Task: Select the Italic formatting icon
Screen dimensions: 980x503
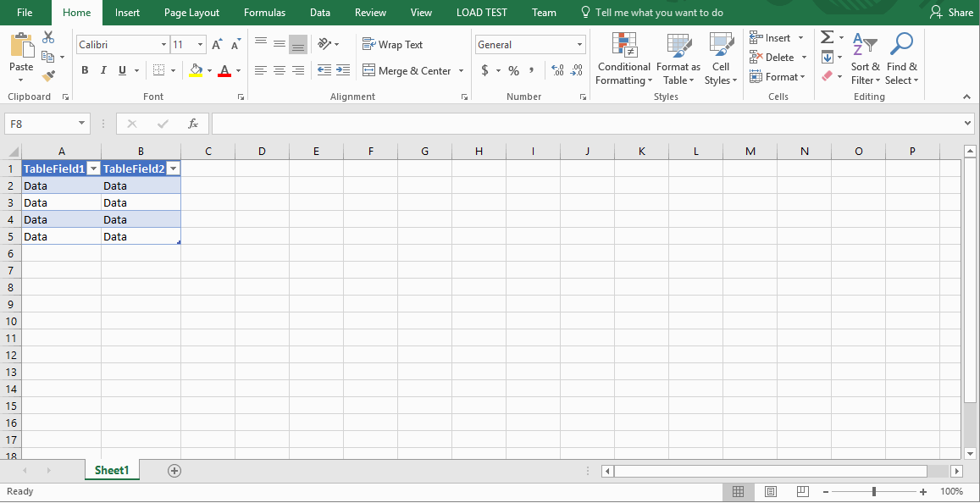Action: [x=102, y=70]
